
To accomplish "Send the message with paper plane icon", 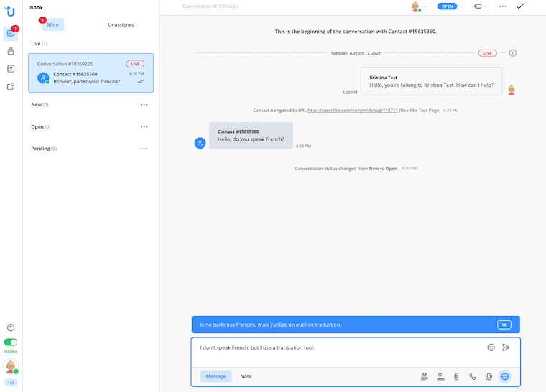I will (x=506, y=347).
